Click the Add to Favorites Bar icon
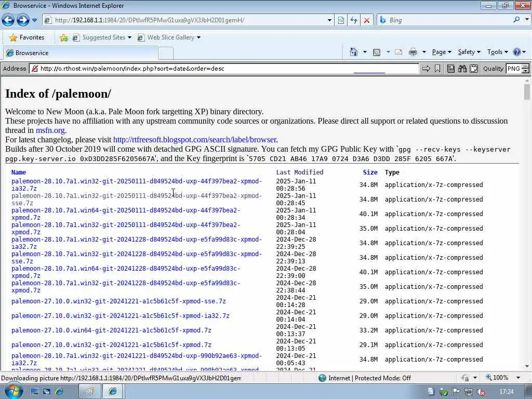Viewport: 532px width, 399px height. (63, 37)
